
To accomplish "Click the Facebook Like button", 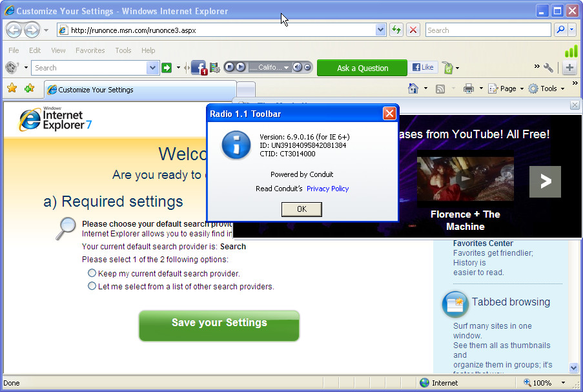I will click(x=423, y=67).
